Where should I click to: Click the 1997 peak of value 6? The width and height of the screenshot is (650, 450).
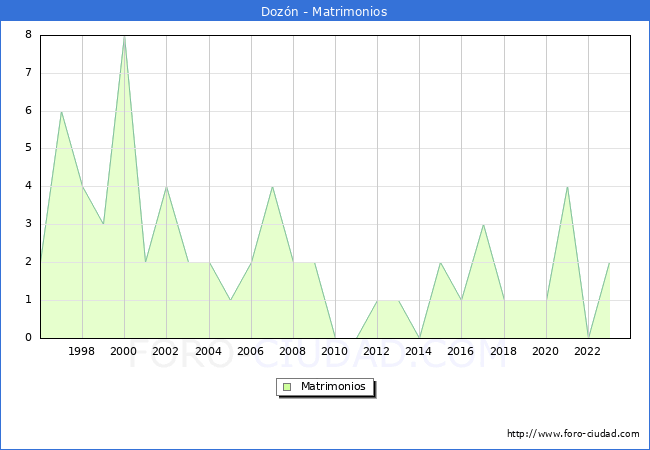tap(61, 112)
